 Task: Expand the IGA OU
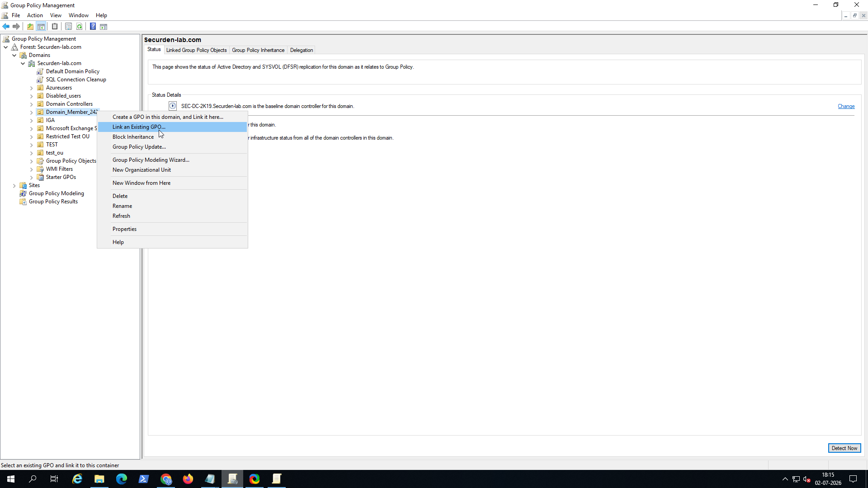pos(32,120)
